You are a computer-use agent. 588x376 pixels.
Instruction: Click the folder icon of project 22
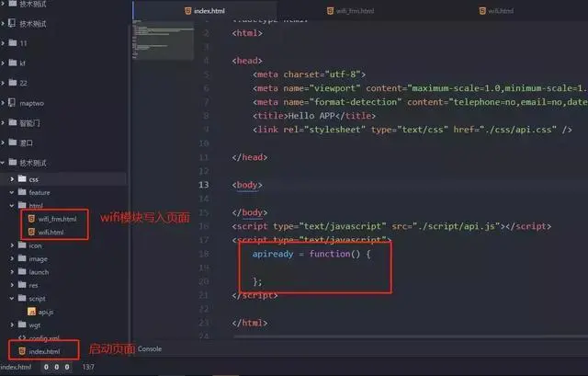[x=13, y=82]
